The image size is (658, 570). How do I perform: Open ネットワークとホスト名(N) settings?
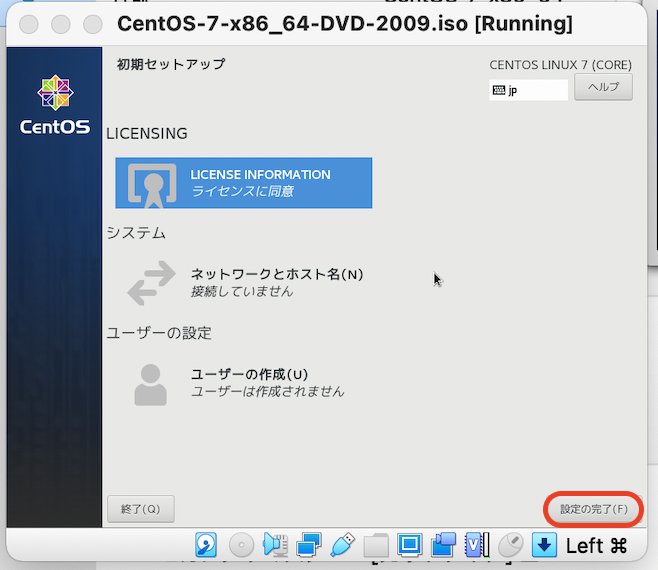tap(245, 282)
